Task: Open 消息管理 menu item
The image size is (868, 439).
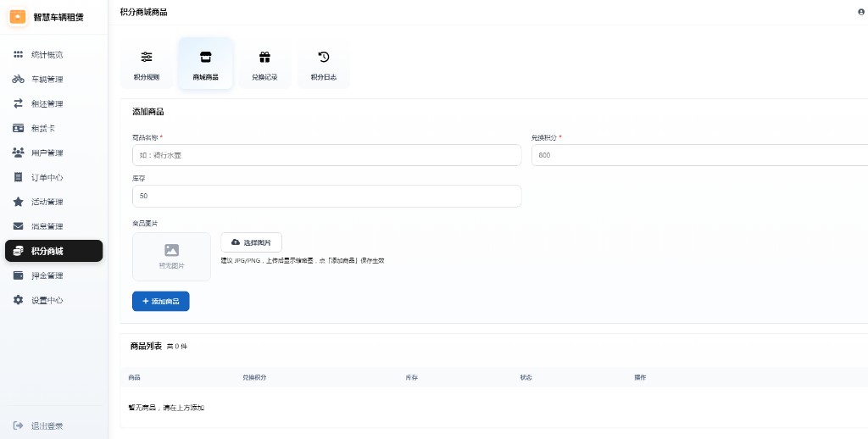Action: pyautogui.click(x=53, y=226)
